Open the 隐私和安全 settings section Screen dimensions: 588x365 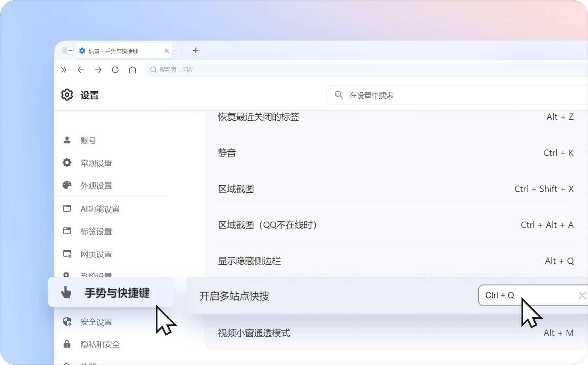point(100,344)
